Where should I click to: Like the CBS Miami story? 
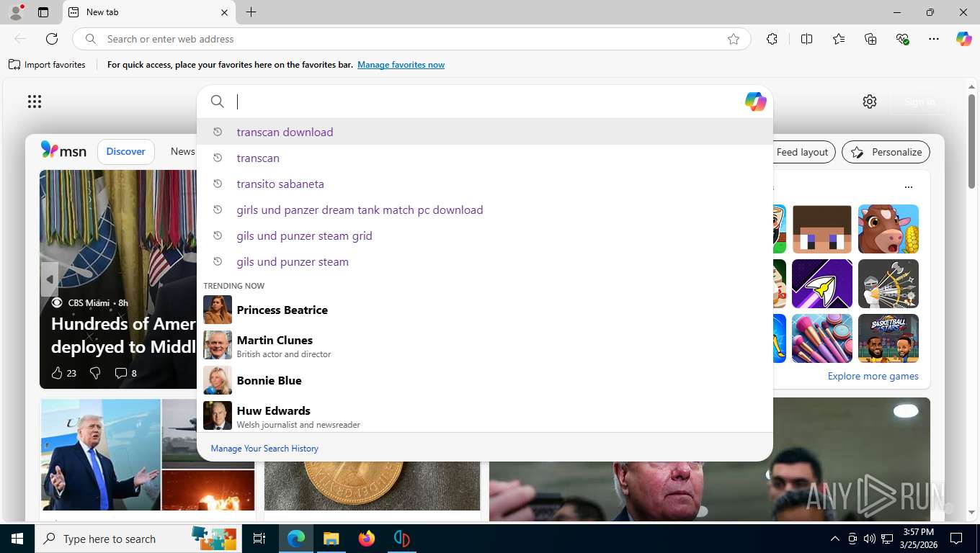coord(57,373)
